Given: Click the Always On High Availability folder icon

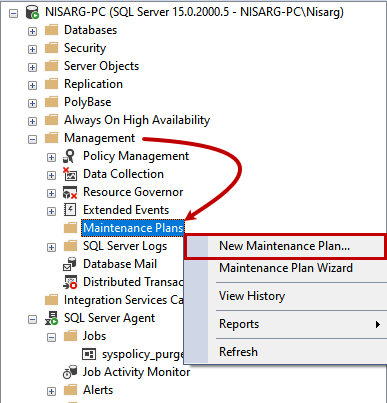Looking at the screenshot, I should tap(51, 120).
